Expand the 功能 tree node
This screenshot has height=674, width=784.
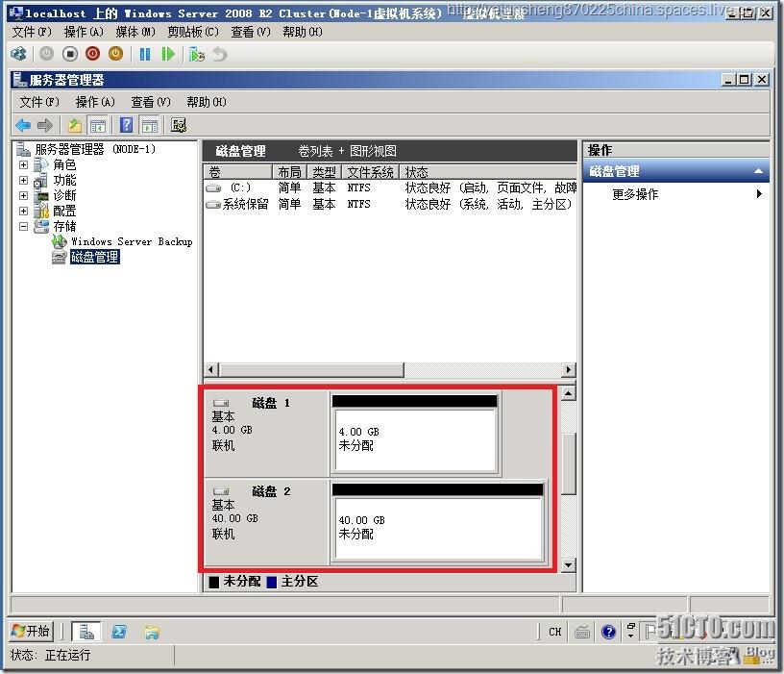pos(23,180)
